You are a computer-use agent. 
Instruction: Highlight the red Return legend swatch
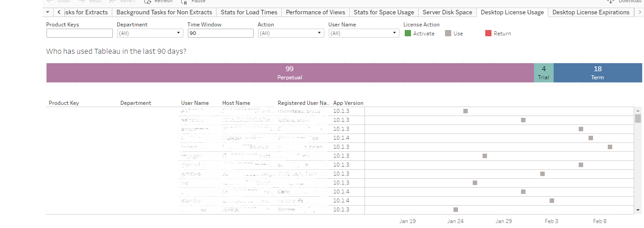tap(488, 33)
